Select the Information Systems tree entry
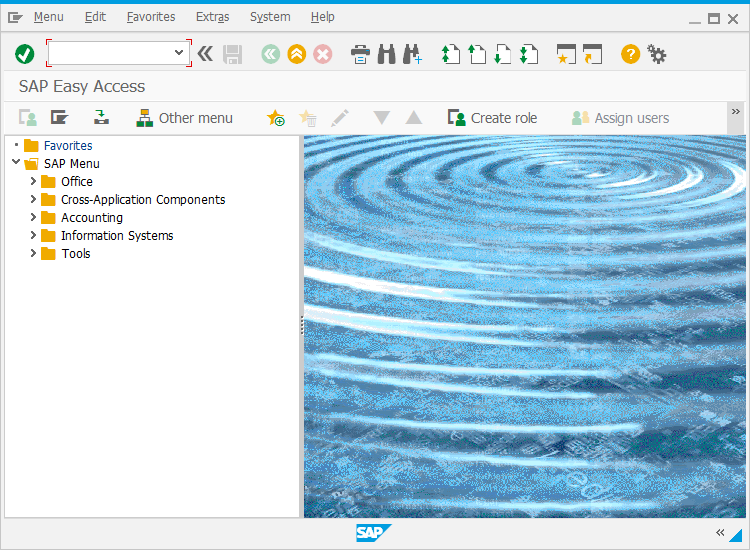750x550 pixels. (117, 236)
